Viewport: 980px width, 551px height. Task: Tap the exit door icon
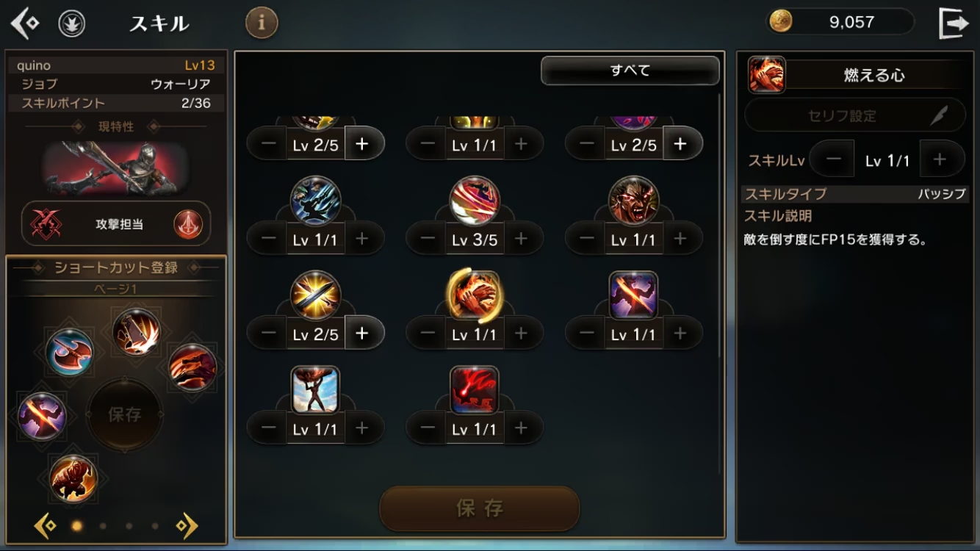954,23
